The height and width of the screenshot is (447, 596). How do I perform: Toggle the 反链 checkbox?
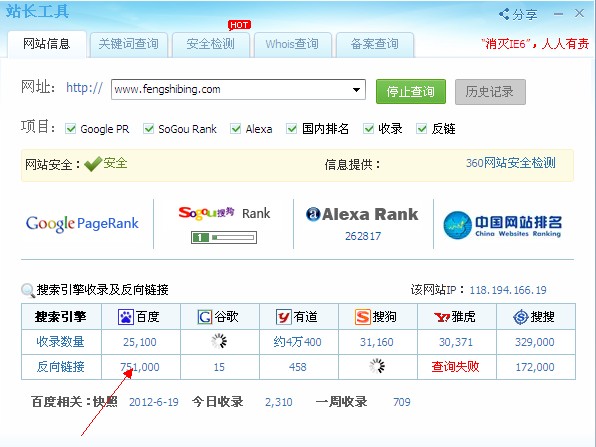[422, 128]
